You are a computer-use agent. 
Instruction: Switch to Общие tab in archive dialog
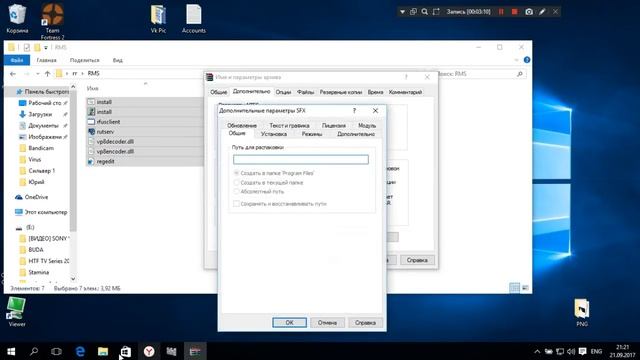click(218, 92)
